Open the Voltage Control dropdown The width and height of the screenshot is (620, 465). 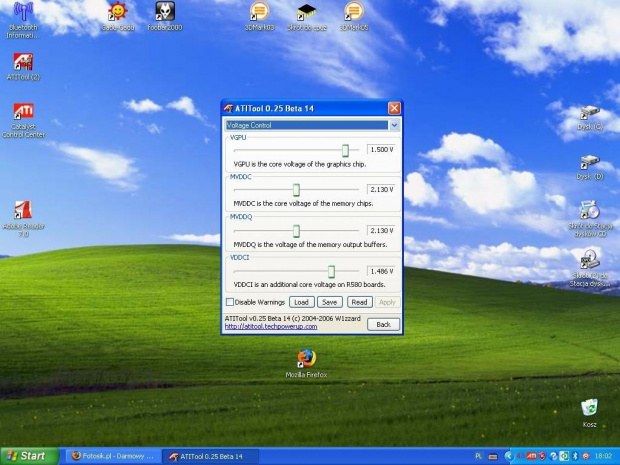tap(394, 125)
